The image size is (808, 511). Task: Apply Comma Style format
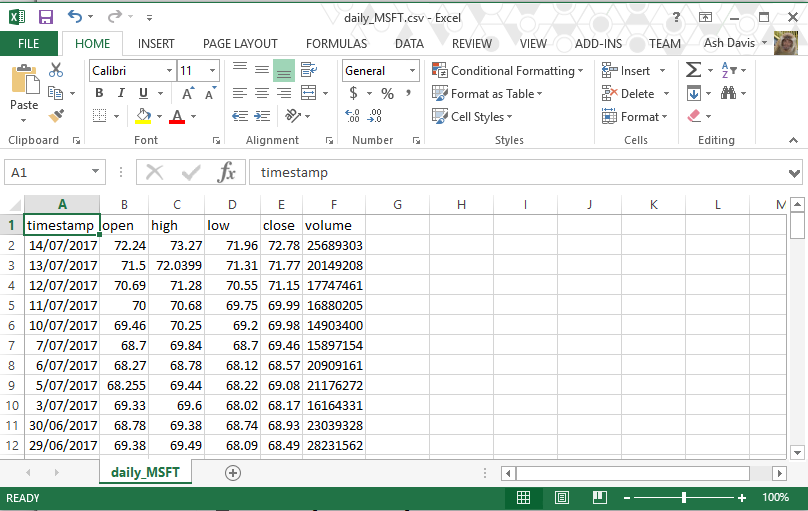pos(408,93)
